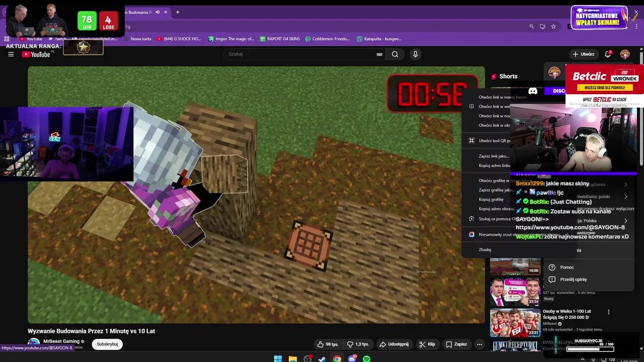Select 'Kopiuj grafikę' menu item
Screen dimensions: 644x362
pos(491,200)
